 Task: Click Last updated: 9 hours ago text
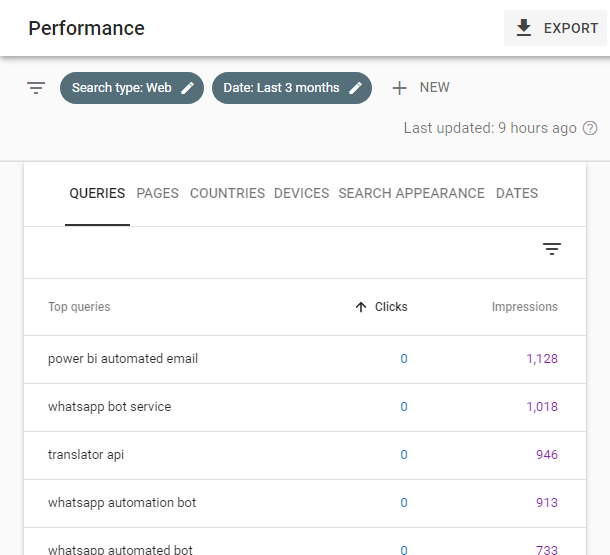click(490, 128)
